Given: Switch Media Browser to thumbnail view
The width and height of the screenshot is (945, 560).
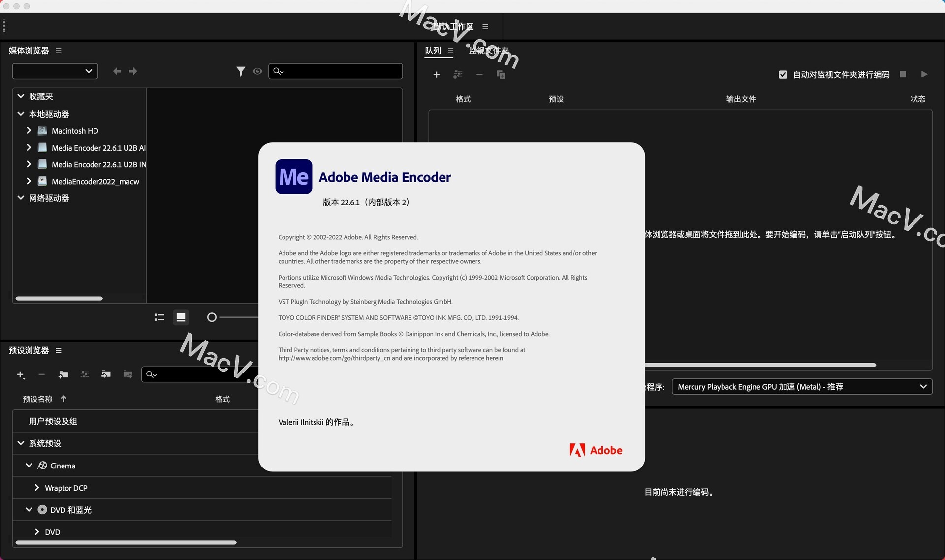Looking at the screenshot, I should (181, 317).
